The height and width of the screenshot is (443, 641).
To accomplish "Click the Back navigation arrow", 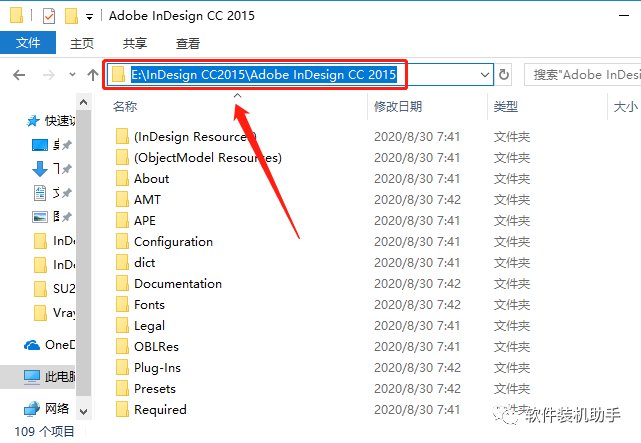I will pyautogui.click(x=19, y=75).
